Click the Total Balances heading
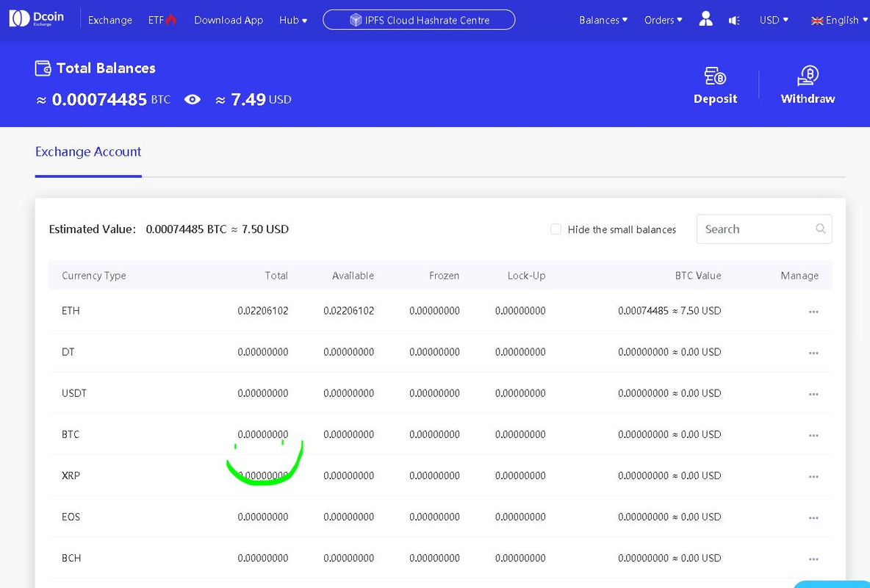The height and width of the screenshot is (588, 870). (x=106, y=68)
